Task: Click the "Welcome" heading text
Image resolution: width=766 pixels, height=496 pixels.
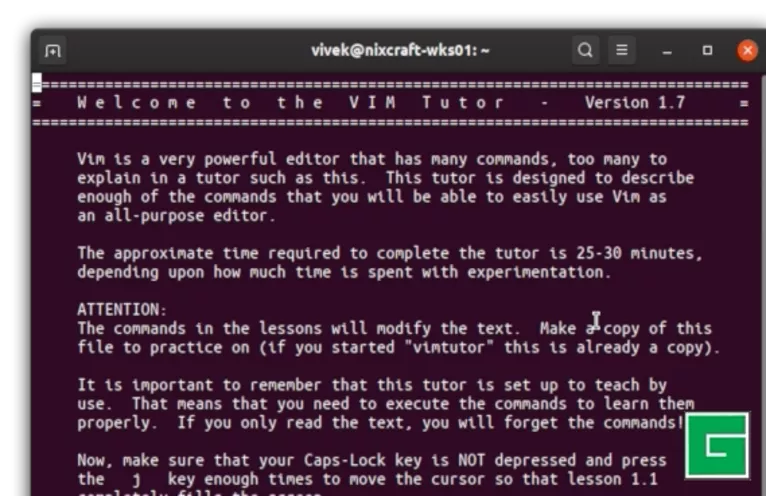Action: (x=137, y=103)
